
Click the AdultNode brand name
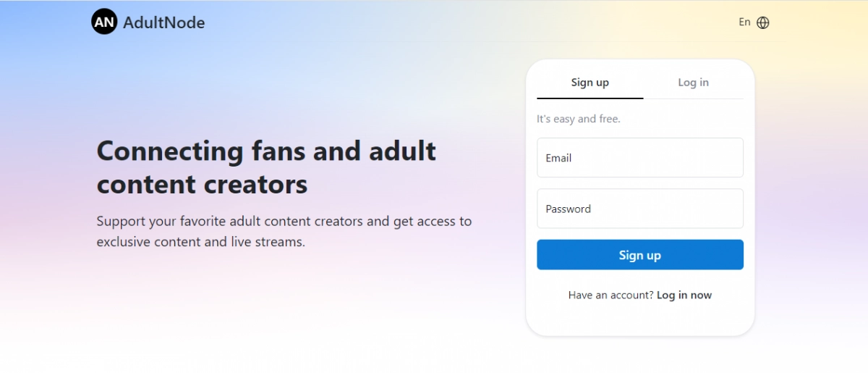tap(163, 22)
